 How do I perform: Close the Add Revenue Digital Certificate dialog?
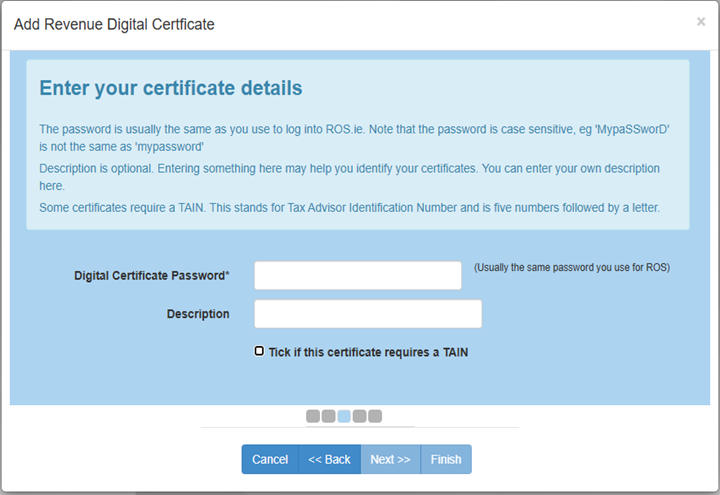click(700, 21)
